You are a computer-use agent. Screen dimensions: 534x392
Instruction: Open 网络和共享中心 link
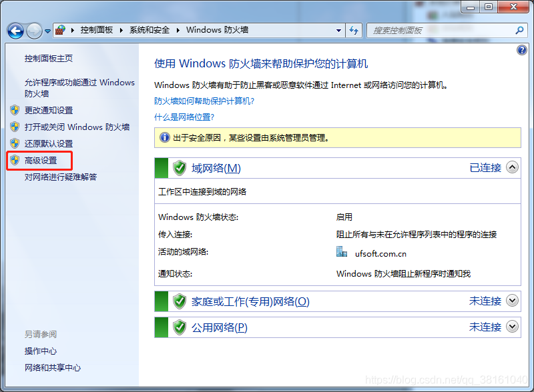point(53,367)
